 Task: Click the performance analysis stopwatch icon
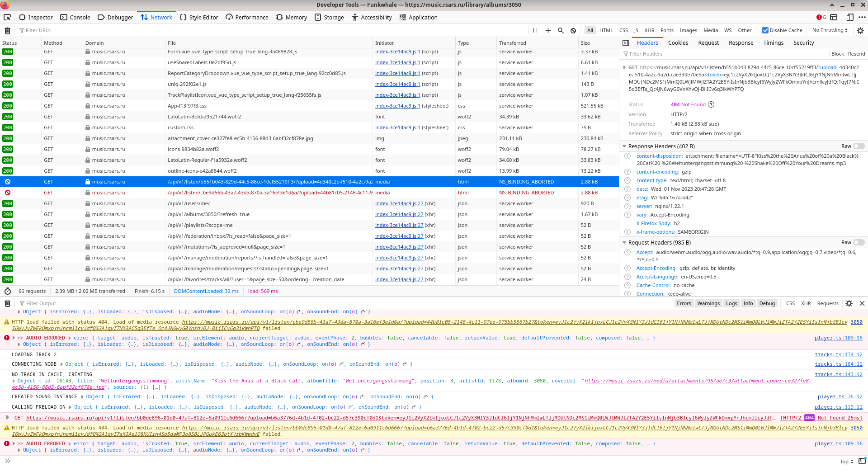pos(7,291)
